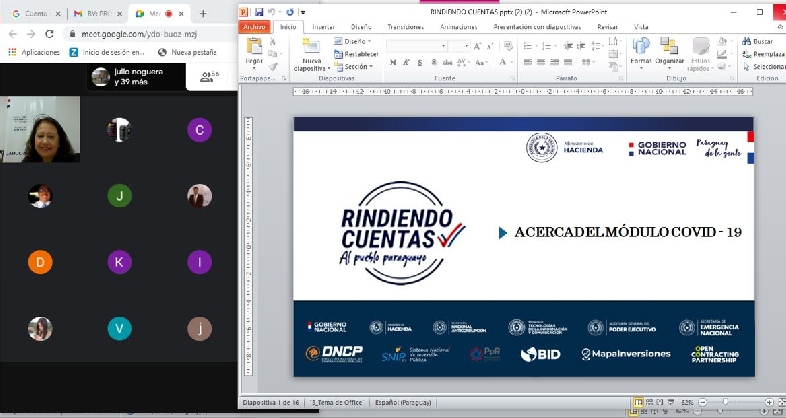The width and height of the screenshot is (786, 418).
Task: Click the Cut scissors icon
Action: click(273, 42)
